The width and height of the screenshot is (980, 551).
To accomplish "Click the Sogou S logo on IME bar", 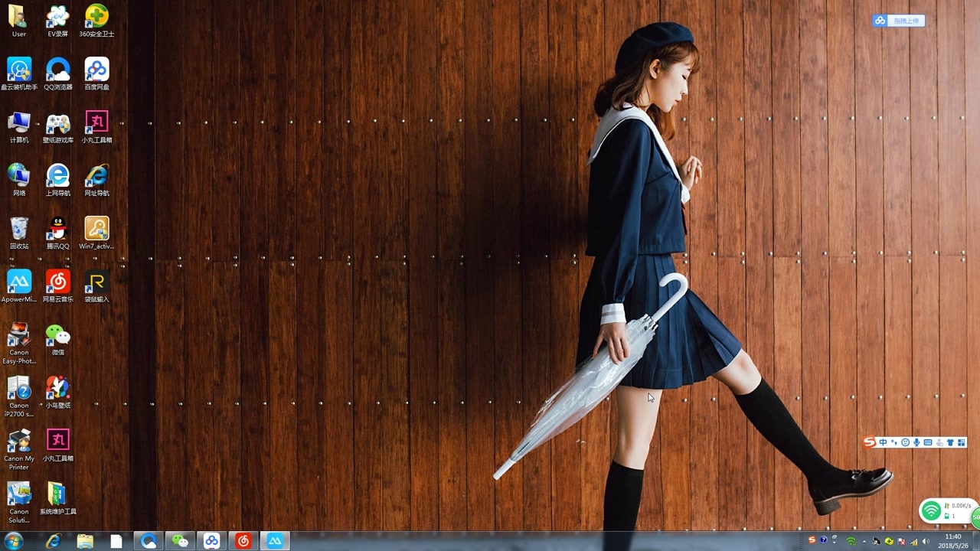I will coord(869,442).
